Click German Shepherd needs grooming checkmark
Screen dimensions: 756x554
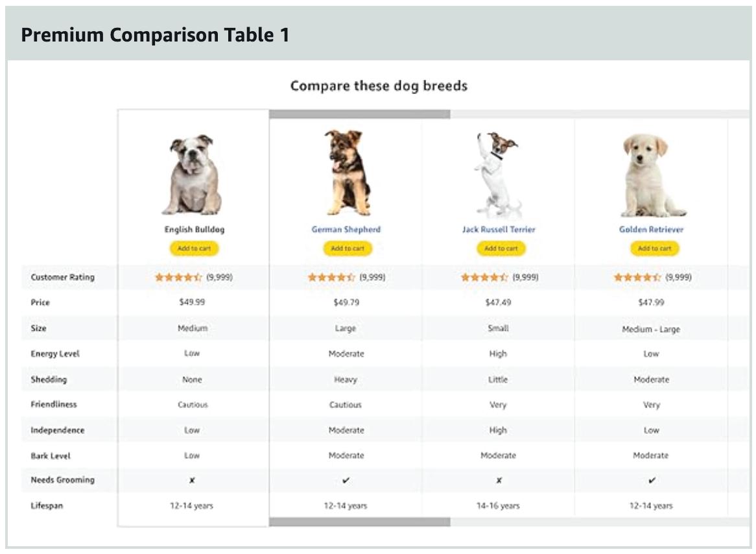pos(346,480)
